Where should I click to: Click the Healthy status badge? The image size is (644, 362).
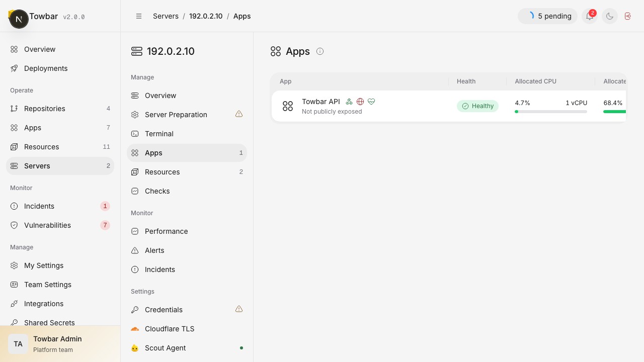point(477,106)
